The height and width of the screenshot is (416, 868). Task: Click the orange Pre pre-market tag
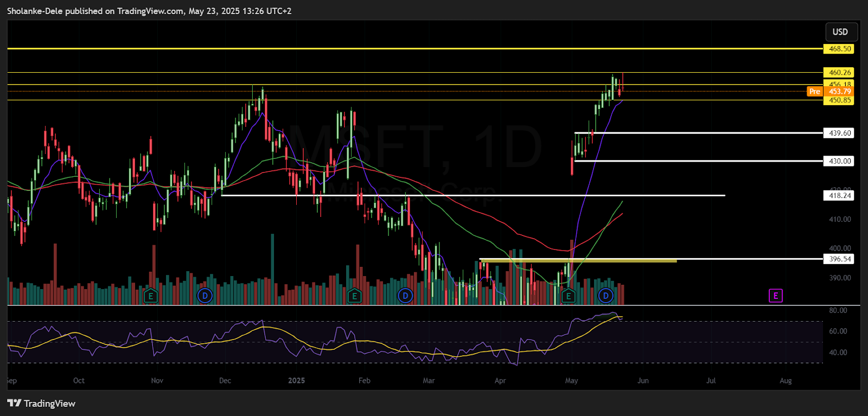pyautogui.click(x=815, y=92)
